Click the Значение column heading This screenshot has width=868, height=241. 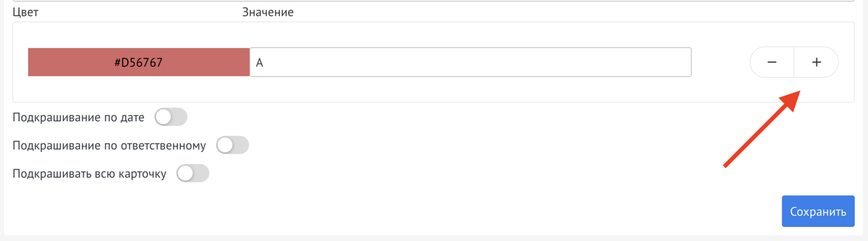point(268,12)
